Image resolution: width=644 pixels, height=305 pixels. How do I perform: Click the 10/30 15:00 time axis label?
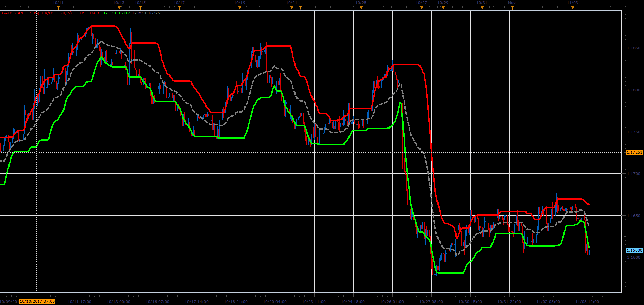tap(470, 302)
